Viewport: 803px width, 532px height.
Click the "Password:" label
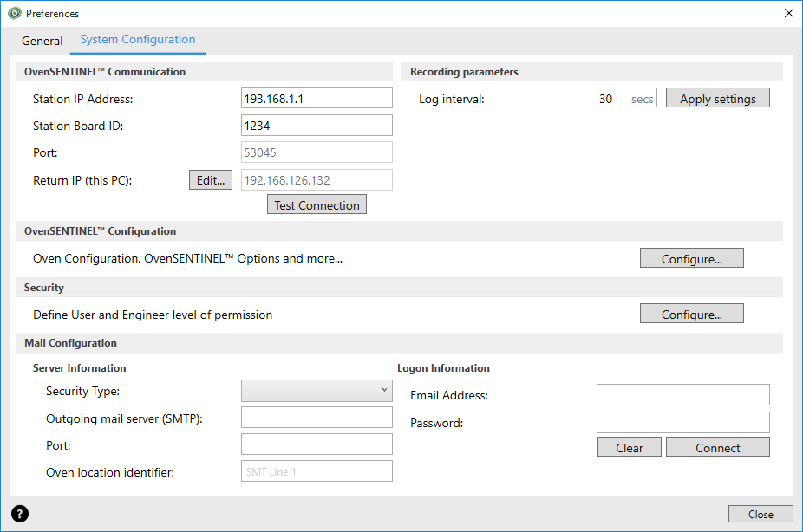(x=436, y=423)
